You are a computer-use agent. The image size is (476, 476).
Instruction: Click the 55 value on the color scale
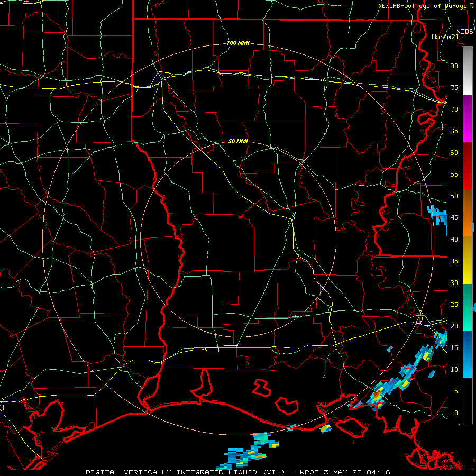[454, 174]
